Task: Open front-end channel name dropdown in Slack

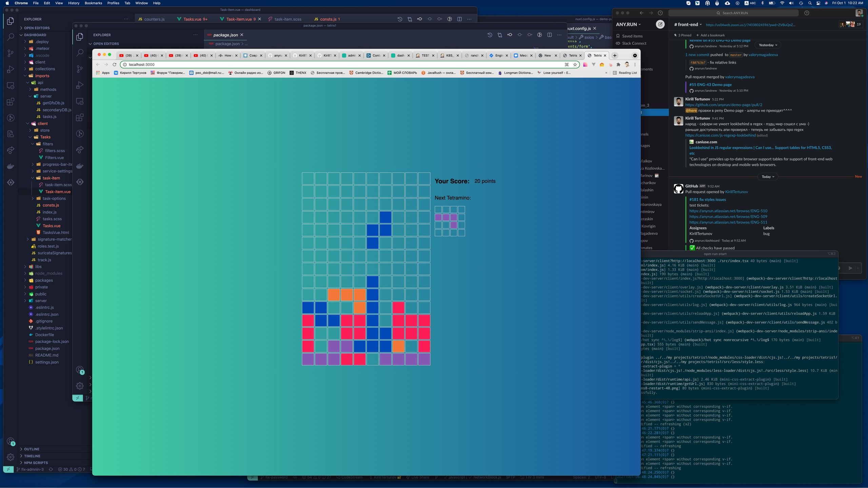Action: [688, 24]
